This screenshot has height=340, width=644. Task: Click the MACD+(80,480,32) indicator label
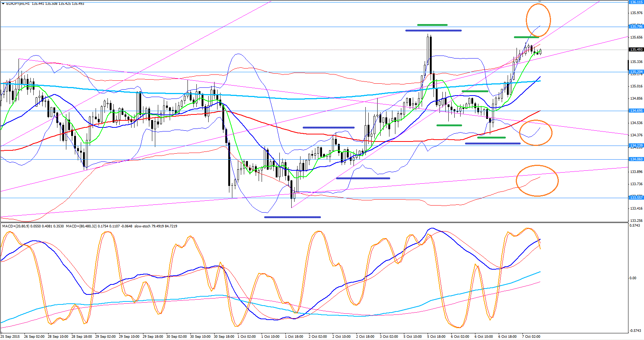(x=82, y=226)
